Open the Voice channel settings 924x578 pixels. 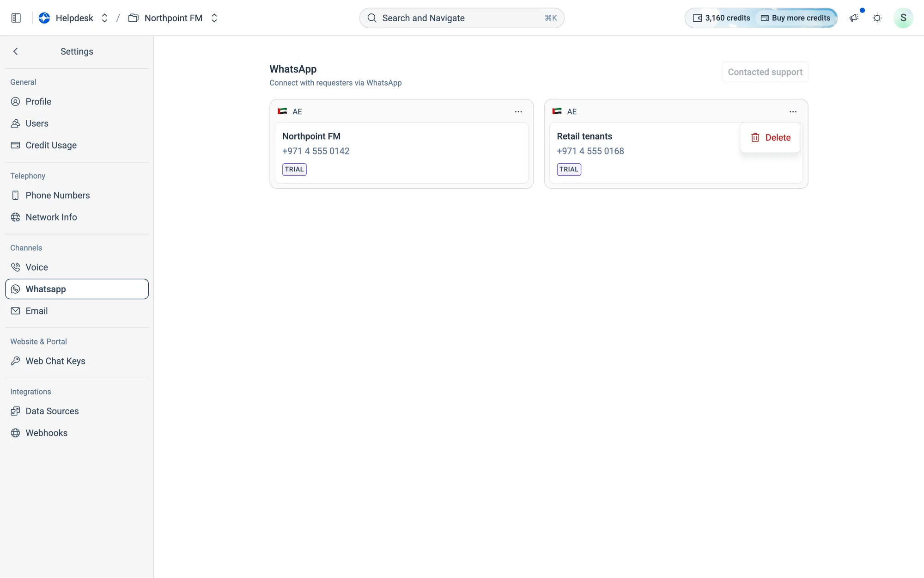point(77,267)
